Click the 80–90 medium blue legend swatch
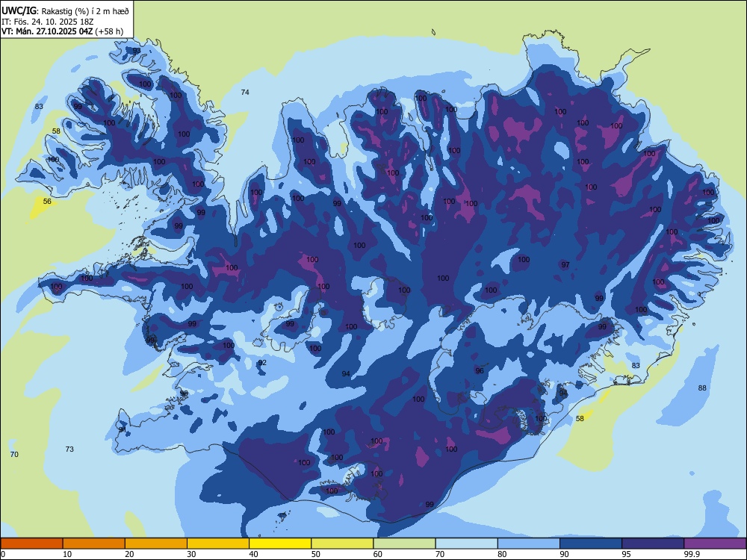The height and width of the screenshot is (560, 747). (x=529, y=544)
